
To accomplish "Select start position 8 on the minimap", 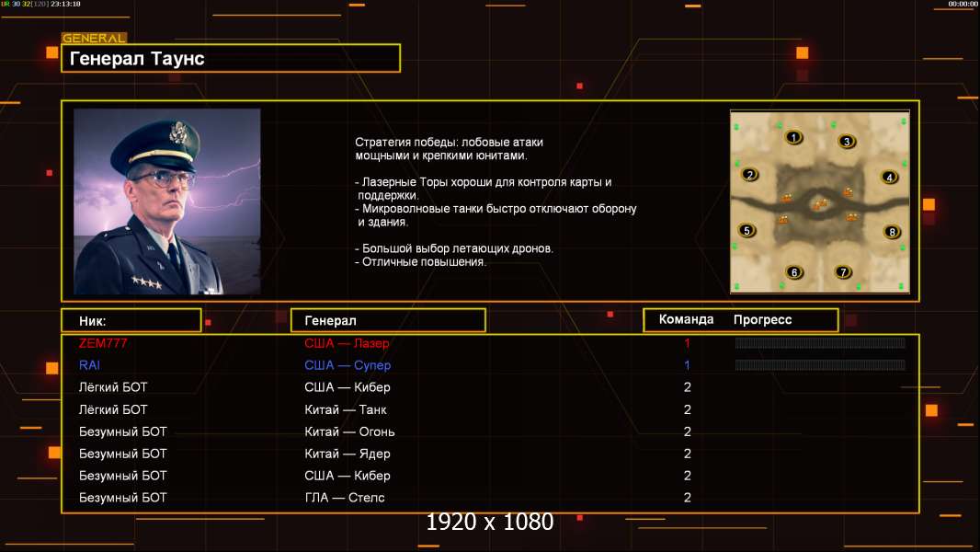I will 892,232.
